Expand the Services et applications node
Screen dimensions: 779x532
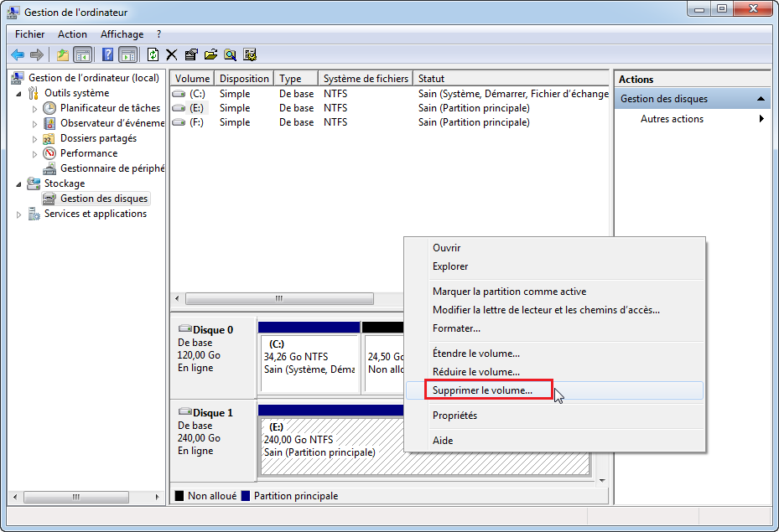[x=19, y=214]
